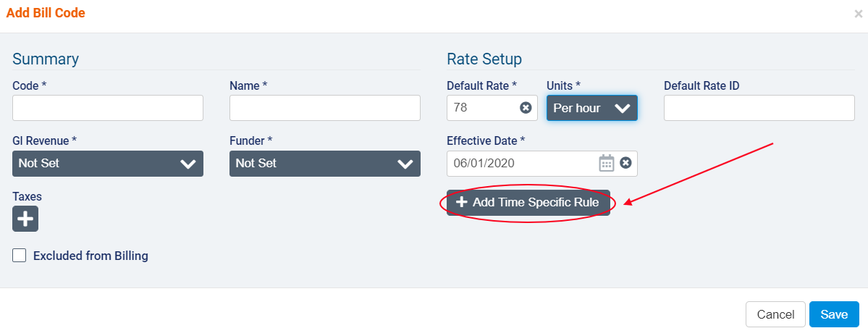This screenshot has height=336, width=868.
Task: Focus the Code input field
Action: point(108,108)
